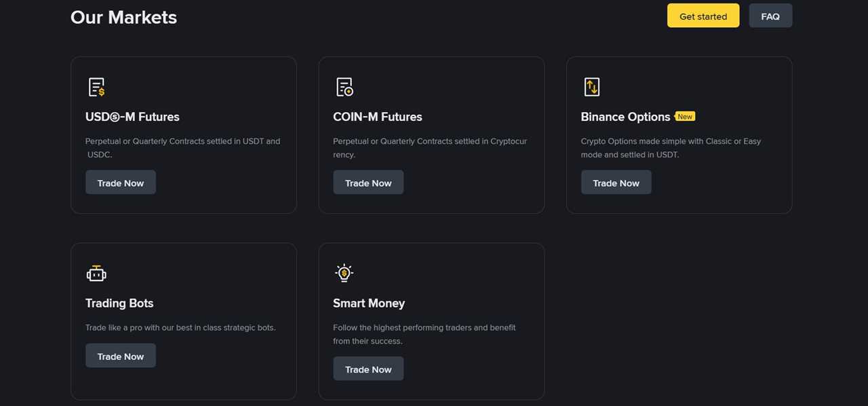Click the Trading Bots robot icon
Viewport: 868px width, 406px height.
click(96, 272)
